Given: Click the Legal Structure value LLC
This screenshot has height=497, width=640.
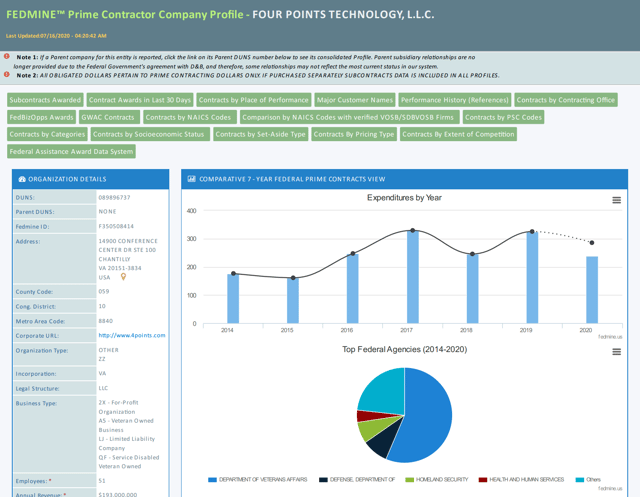Looking at the screenshot, I should 103,388.
